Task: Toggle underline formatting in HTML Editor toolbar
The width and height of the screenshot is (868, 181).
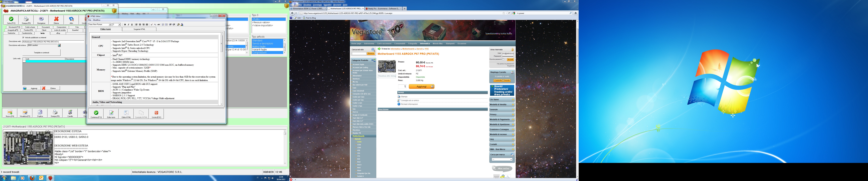Action: (x=132, y=25)
